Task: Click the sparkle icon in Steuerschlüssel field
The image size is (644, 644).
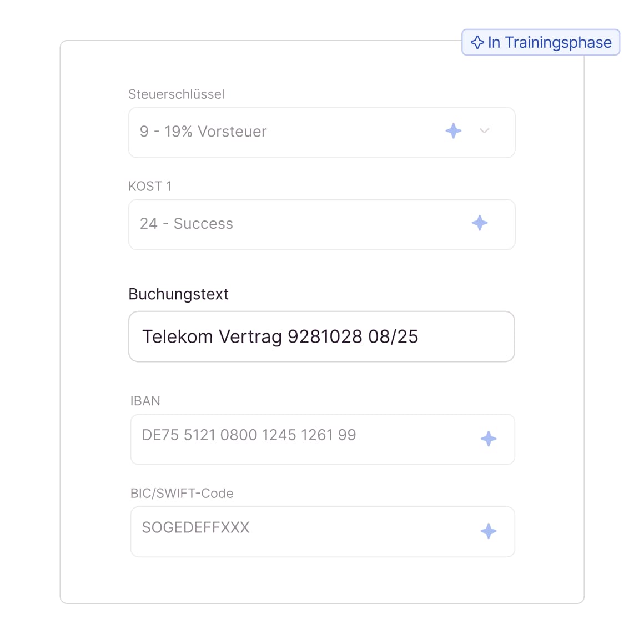Action: (454, 131)
